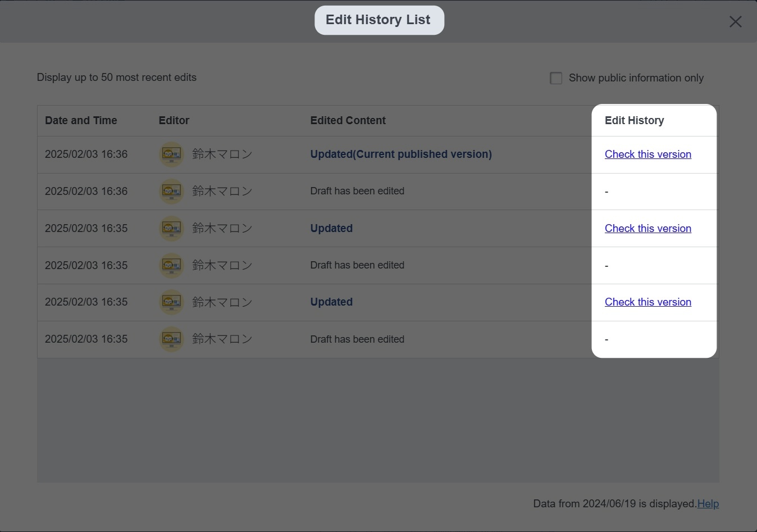
Task: Click the 'Show public information only' label
Action: point(636,78)
